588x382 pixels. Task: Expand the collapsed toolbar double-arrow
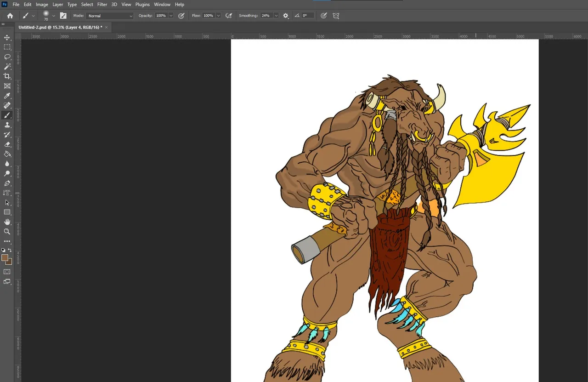(3, 24)
